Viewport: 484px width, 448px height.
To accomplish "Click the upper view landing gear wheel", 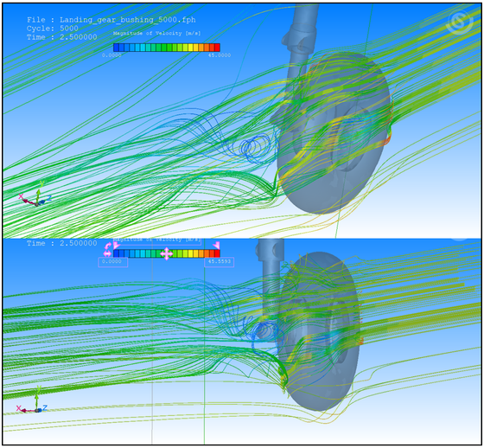I will coord(335,133).
